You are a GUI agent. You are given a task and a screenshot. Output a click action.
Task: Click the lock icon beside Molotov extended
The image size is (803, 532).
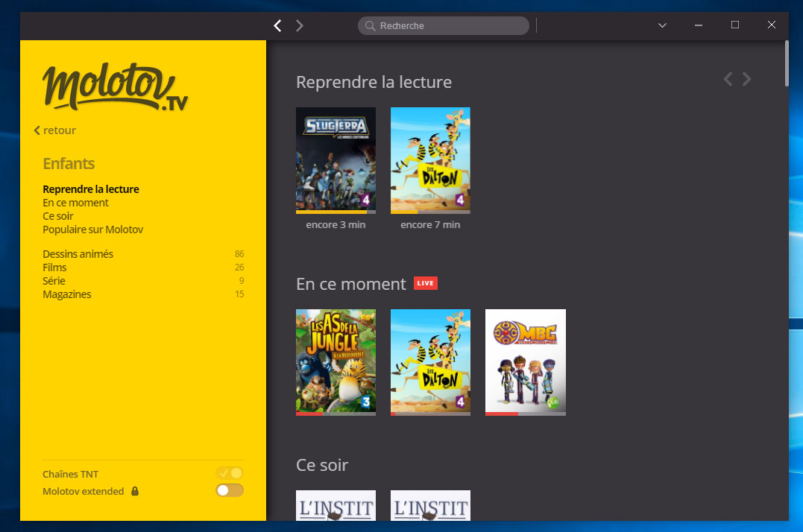click(135, 492)
